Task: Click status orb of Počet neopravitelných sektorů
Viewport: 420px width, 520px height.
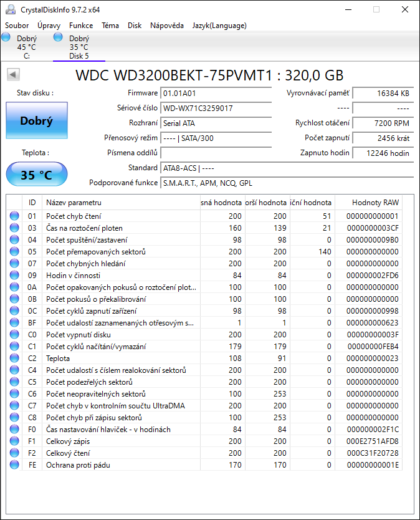Action: (x=14, y=393)
